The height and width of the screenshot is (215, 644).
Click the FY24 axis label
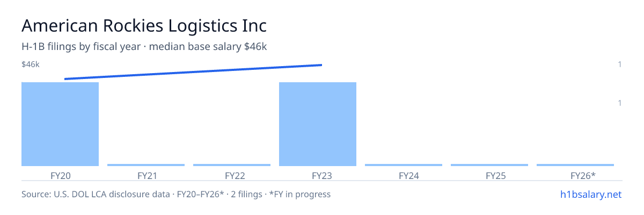404,175
